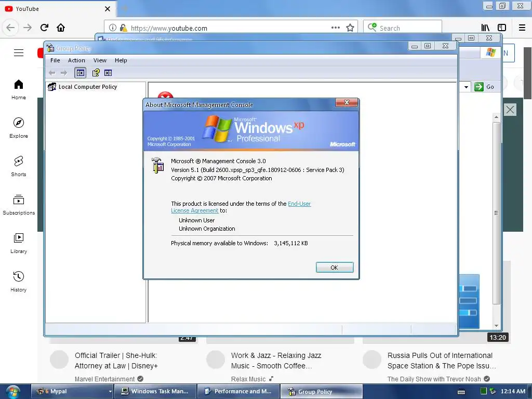Open YouTube Shorts in sidebar
This screenshot has width=532, height=399.
(x=19, y=166)
